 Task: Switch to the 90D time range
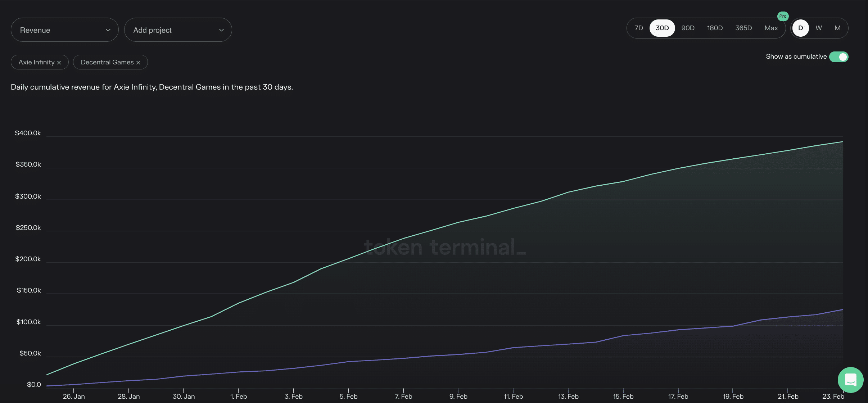pyautogui.click(x=688, y=28)
